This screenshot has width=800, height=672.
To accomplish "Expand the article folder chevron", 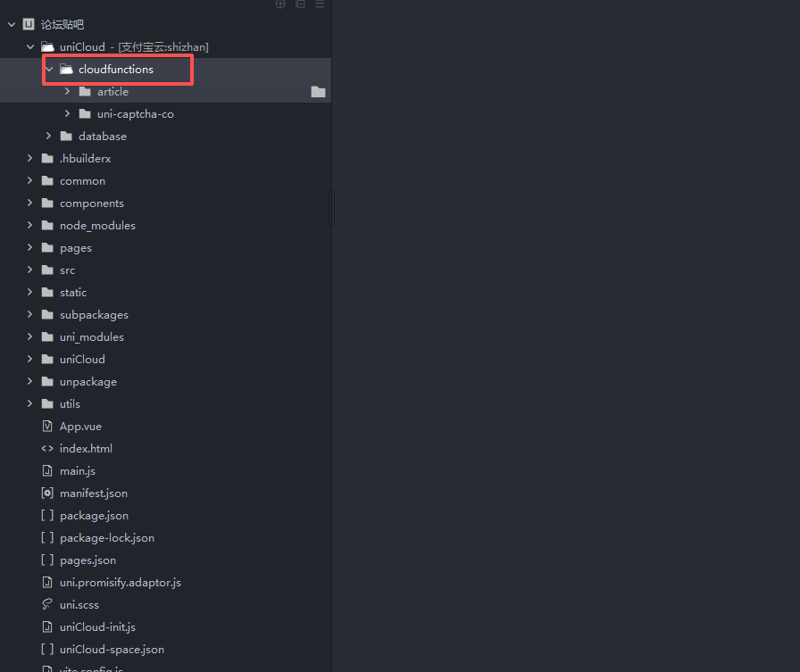I will pos(67,91).
